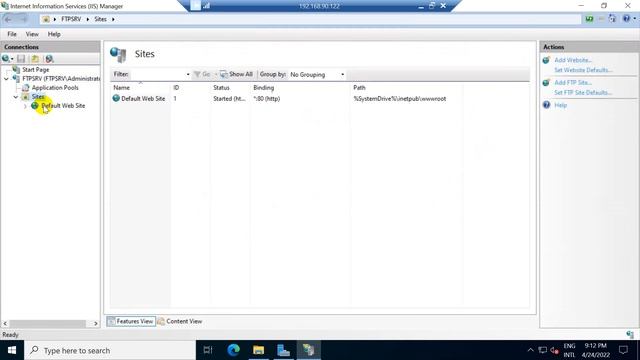
Task: Click the inetpub wwwroot path cell
Action: 400,99
